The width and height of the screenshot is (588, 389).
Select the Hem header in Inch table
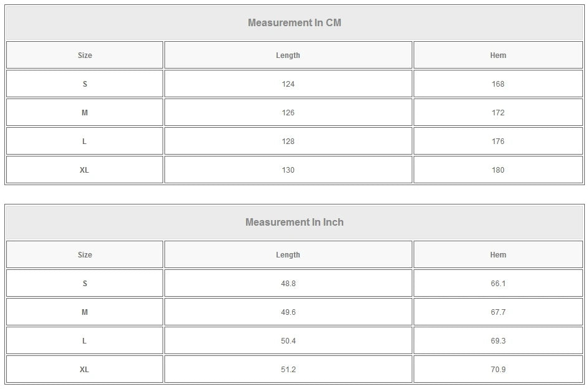point(498,254)
